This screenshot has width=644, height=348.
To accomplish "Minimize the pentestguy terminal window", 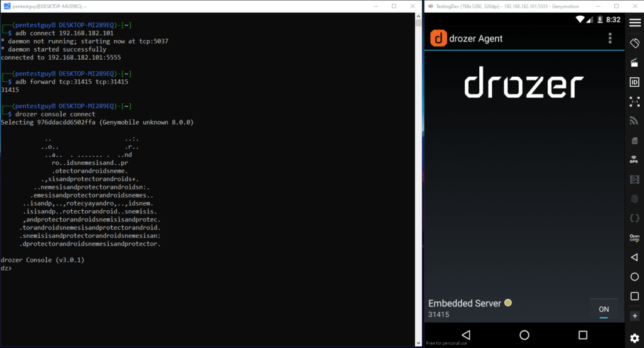I will click(375, 6).
